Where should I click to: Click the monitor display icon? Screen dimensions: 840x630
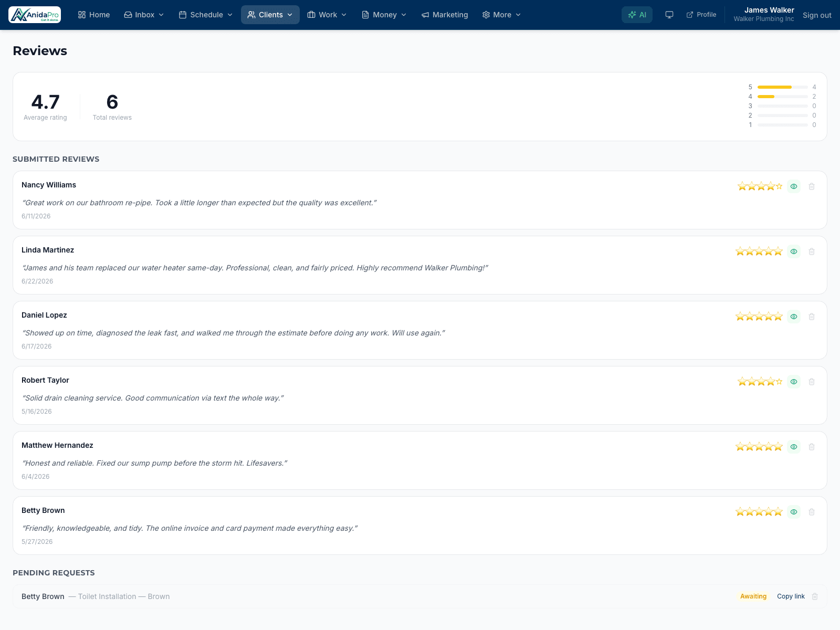[669, 15]
